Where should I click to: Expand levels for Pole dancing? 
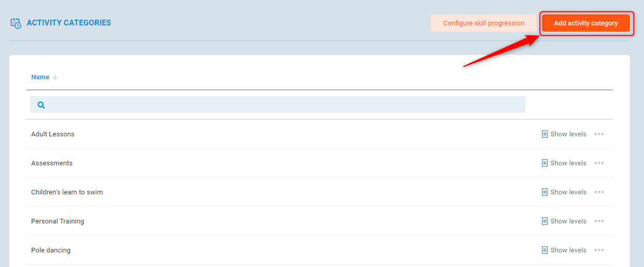[564, 250]
